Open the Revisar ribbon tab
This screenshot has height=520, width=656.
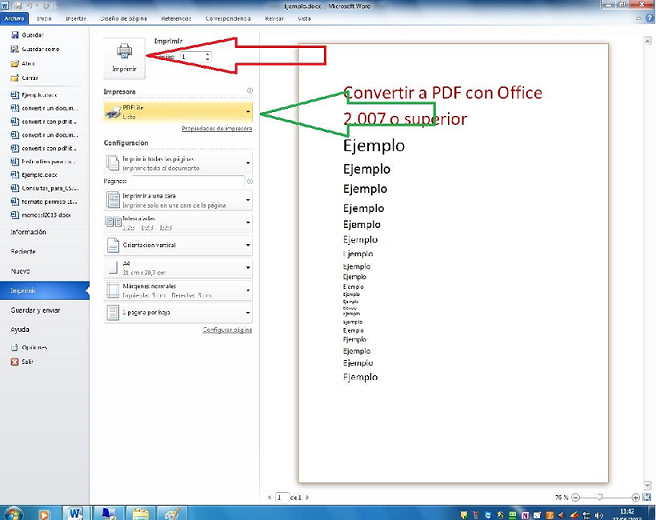[x=274, y=19]
